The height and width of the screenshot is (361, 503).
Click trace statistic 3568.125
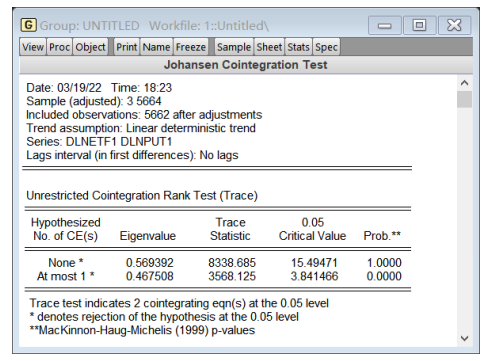click(x=232, y=276)
